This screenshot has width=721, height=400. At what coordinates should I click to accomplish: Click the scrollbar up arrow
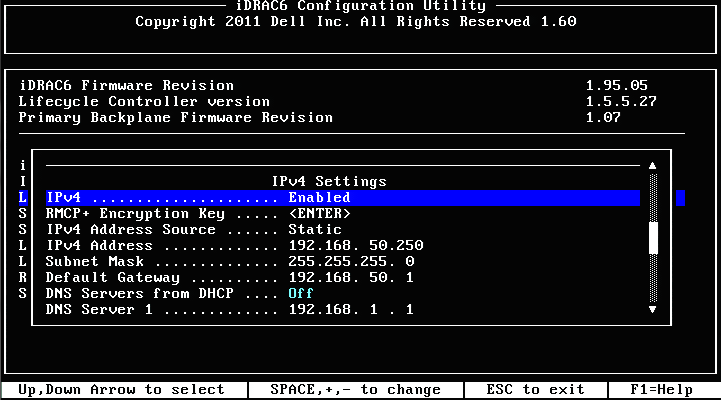652,166
